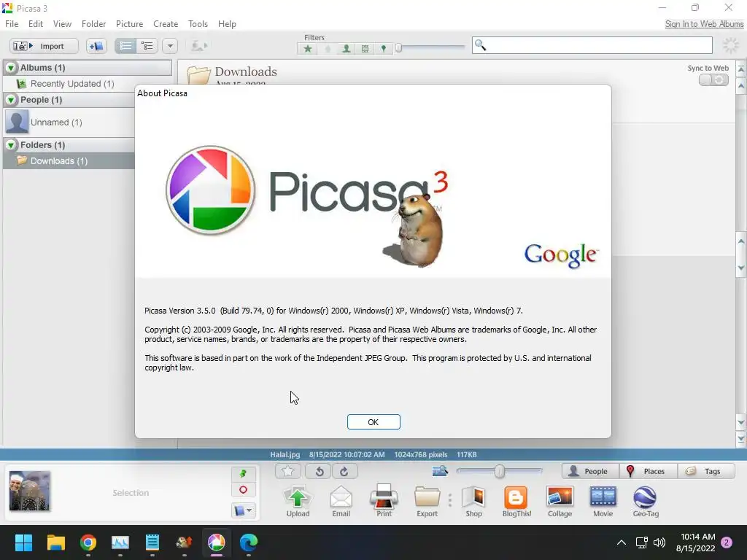Viewport: 747px width, 560px height.
Task: Open Microsoft Edge from taskbar
Action: (x=248, y=542)
